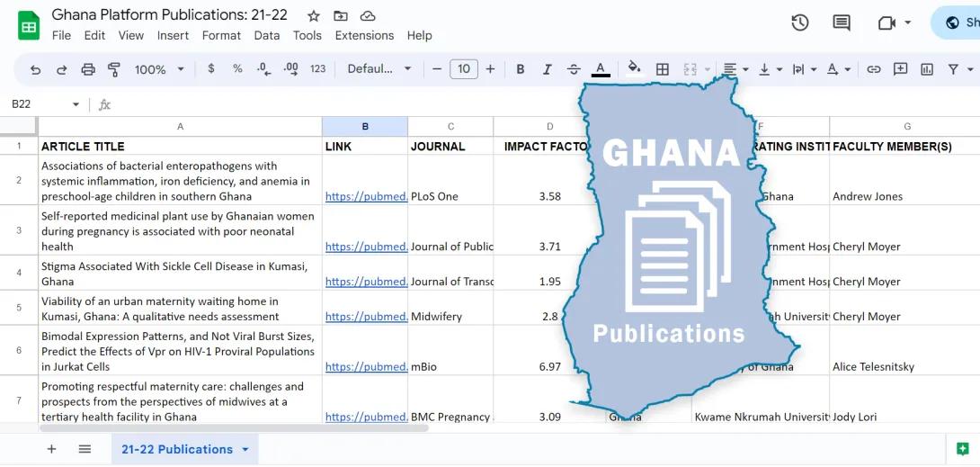Add a new sheet with plus icon

[x=52, y=448]
